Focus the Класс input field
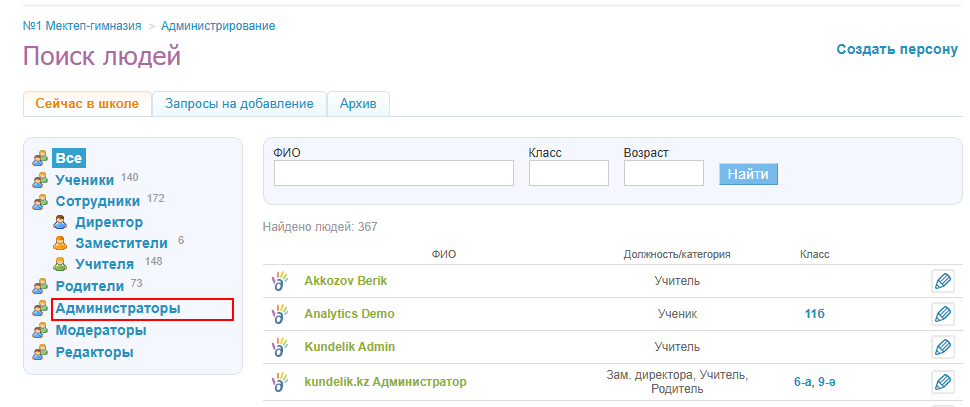Screen dimensions: 970x407 point(568,173)
